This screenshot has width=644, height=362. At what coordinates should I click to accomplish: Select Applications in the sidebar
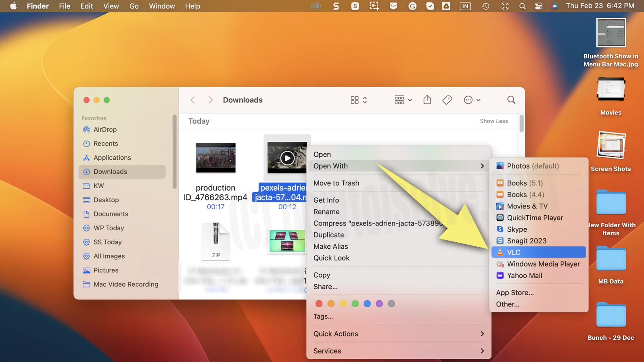tap(122, 158)
